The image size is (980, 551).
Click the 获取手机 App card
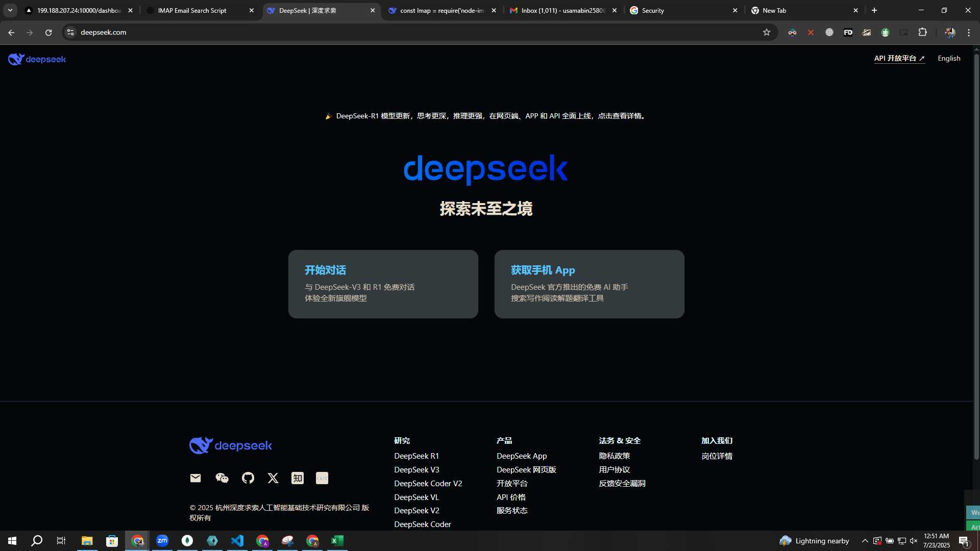589,284
